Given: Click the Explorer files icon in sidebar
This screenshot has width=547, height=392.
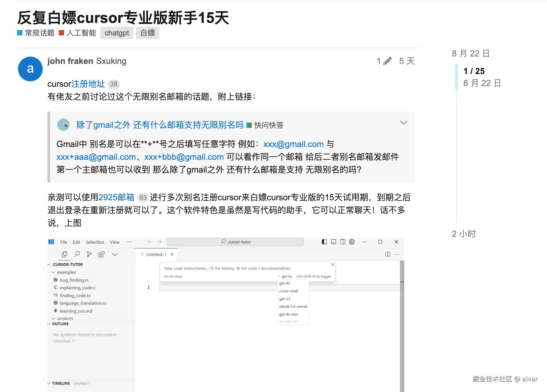Looking at the screenshot, I should click(64, 254).
